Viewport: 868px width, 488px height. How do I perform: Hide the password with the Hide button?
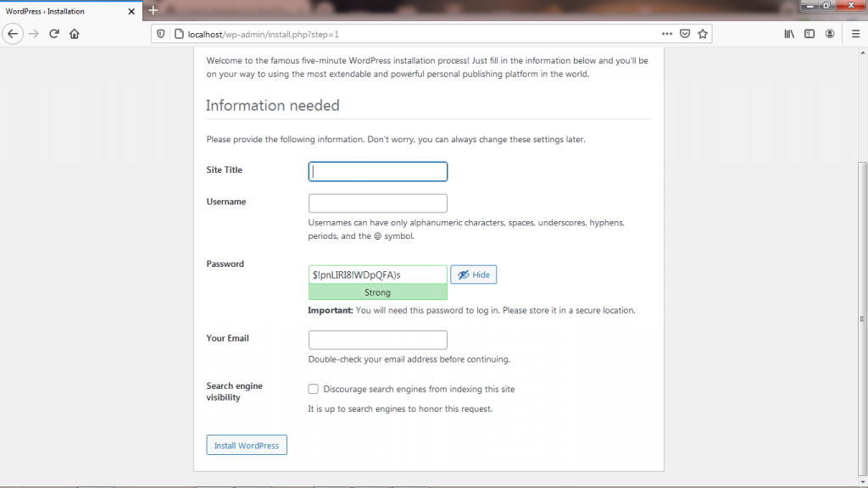(473, 274)
